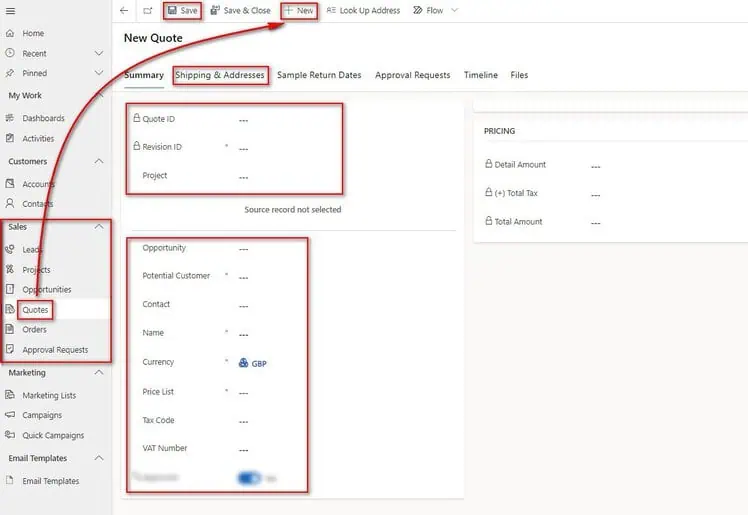Click the Flow icon
Viewport: 748px width, 515px height.
pos(417,10)
